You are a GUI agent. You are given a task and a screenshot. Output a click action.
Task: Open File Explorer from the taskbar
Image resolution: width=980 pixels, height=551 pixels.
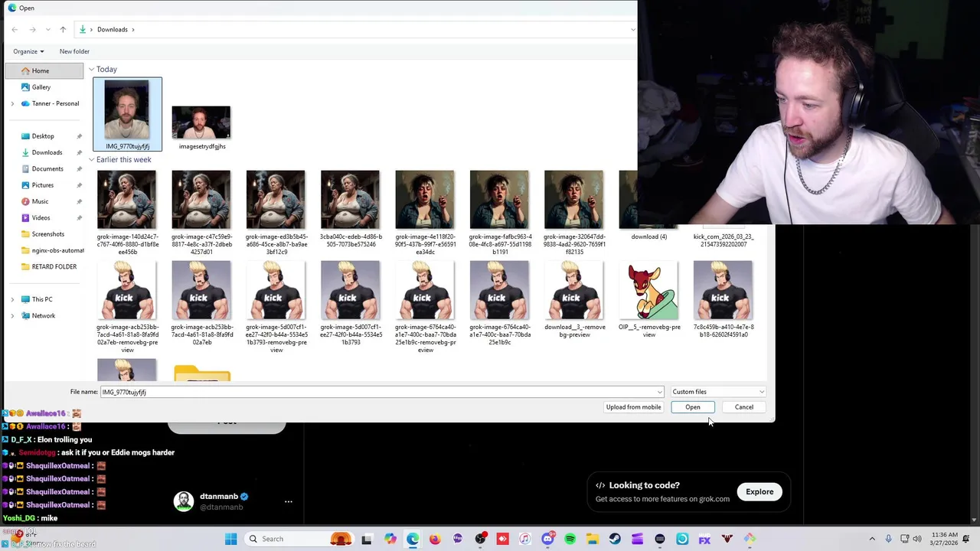click(593, 539)
